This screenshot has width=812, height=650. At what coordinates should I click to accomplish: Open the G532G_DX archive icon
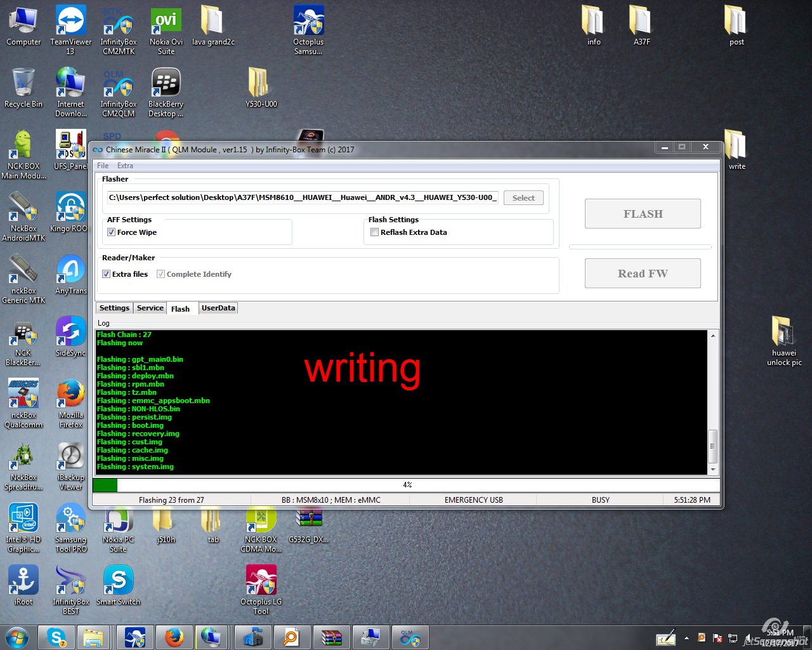click(x=308, y=527)
